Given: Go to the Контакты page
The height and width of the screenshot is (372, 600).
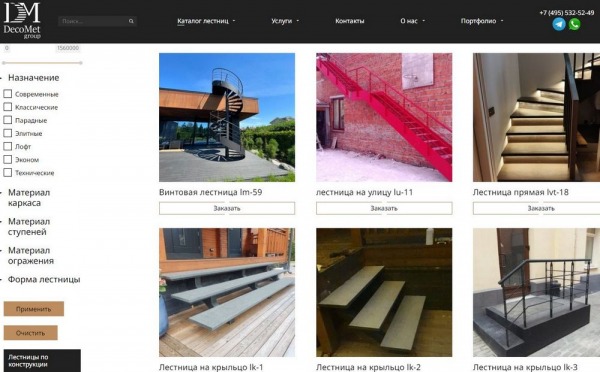Looking at the screenshot, I should click(350, 21).
